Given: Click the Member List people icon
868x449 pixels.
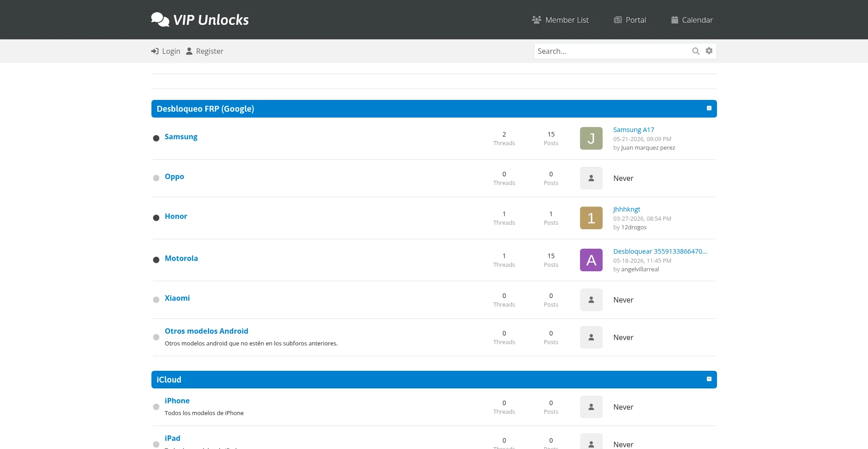Looking at the screenshot, I should (537, 20).
